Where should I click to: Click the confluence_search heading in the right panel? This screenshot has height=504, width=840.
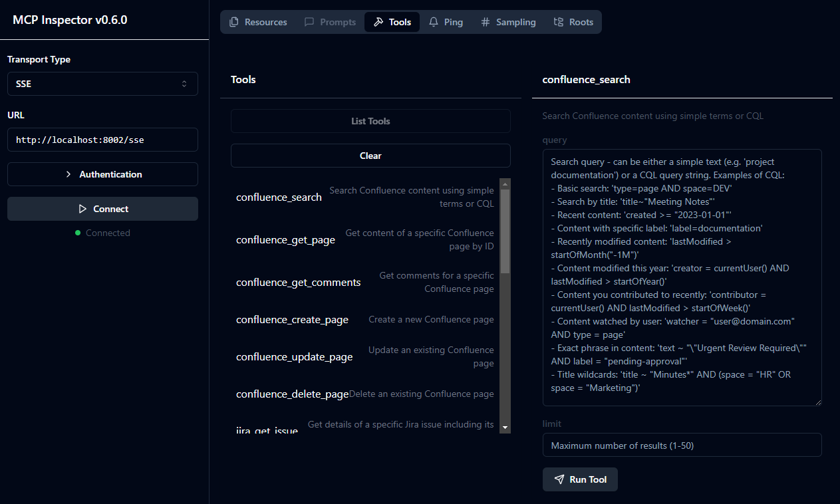(587, 79)
